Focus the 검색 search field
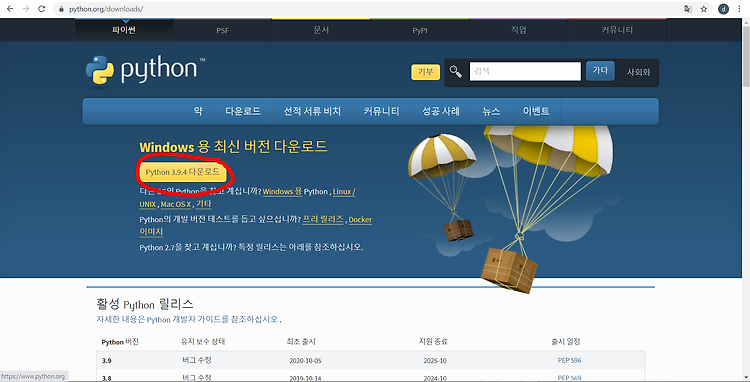 click(525, 72)
